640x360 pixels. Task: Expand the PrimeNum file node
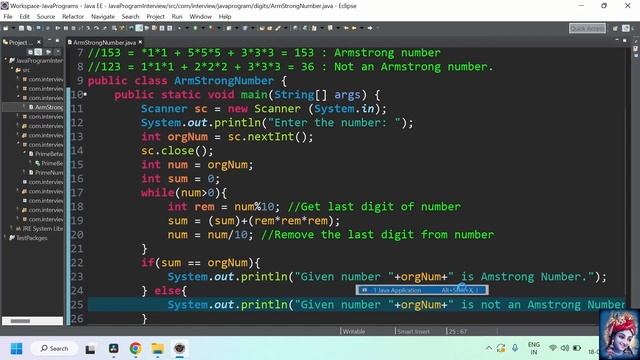tap(24, 172)
